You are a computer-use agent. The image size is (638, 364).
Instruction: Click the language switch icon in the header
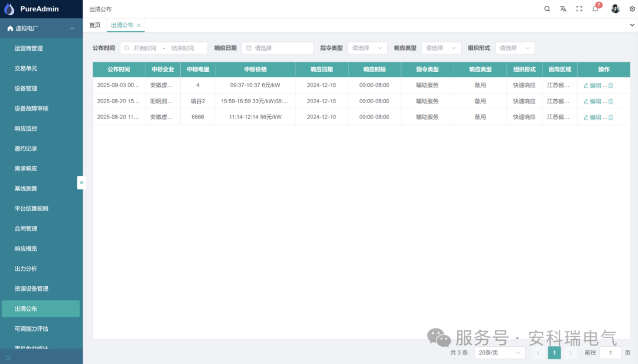563,9
